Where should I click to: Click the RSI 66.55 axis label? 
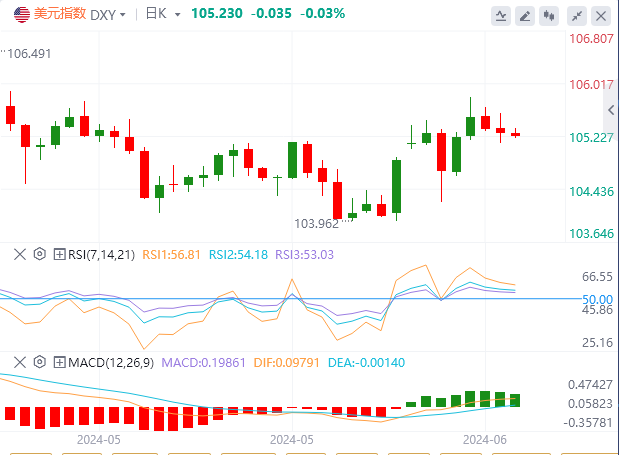point(597,277)
